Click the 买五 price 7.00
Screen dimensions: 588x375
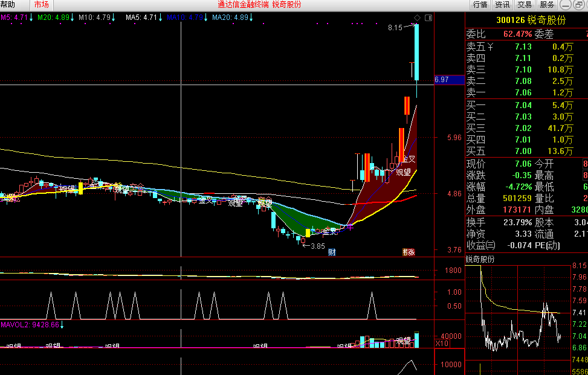[x=523, y=152]
